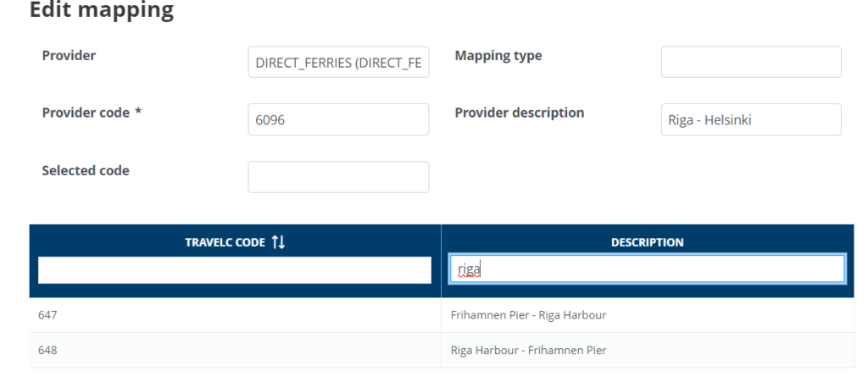Select travelc code 647 cell

pos(47,315)
